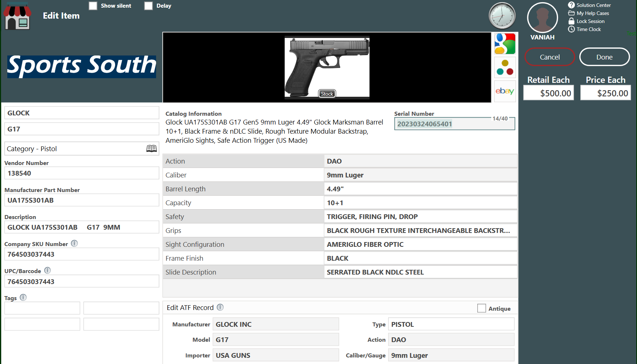Click the Description field
637x364 pixels.
coord(81,227)
